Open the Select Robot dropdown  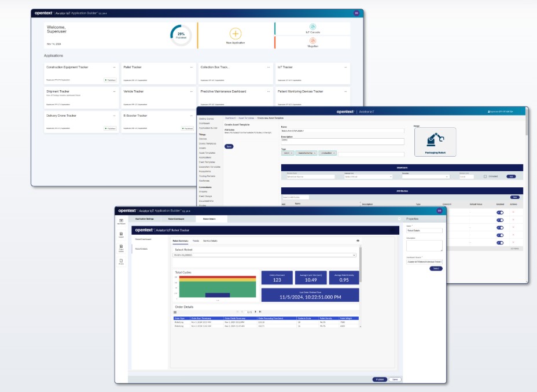pos(266,254)
